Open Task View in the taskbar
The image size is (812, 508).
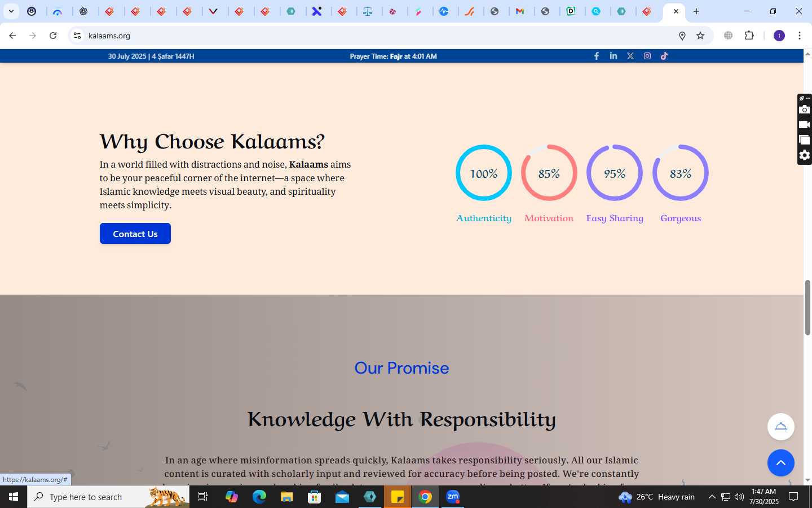203,497
